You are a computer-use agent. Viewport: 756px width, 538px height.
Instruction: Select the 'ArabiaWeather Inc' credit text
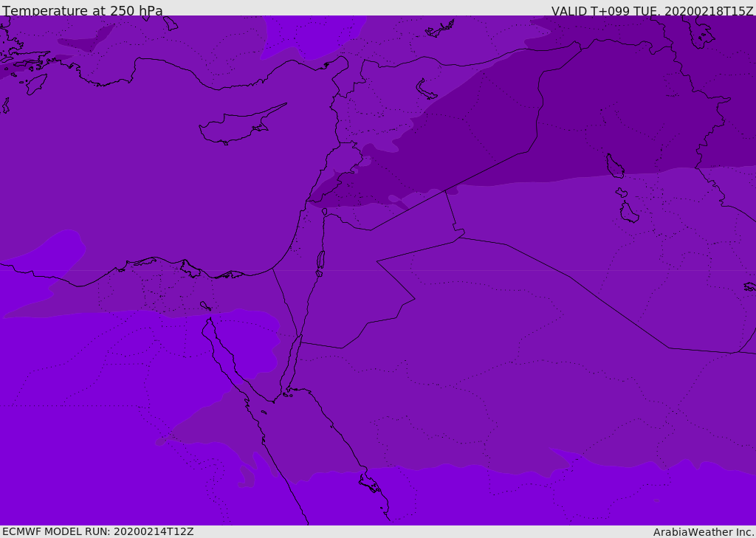coord(703,532)
